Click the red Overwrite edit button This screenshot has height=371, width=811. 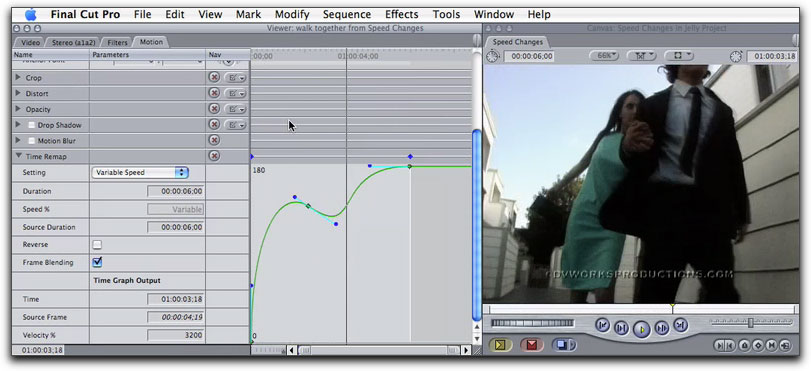(532, 345)
